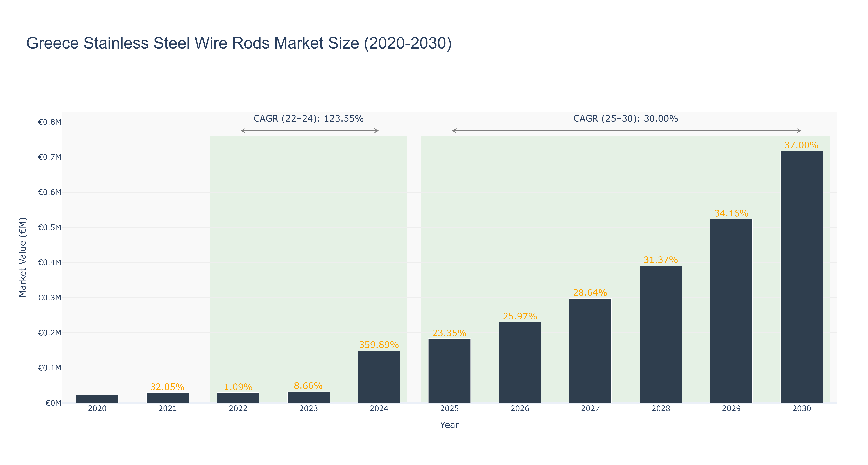868x465 pixels.
Task: Click the €0.1M y-axis tick label
Action: point(50,368)
